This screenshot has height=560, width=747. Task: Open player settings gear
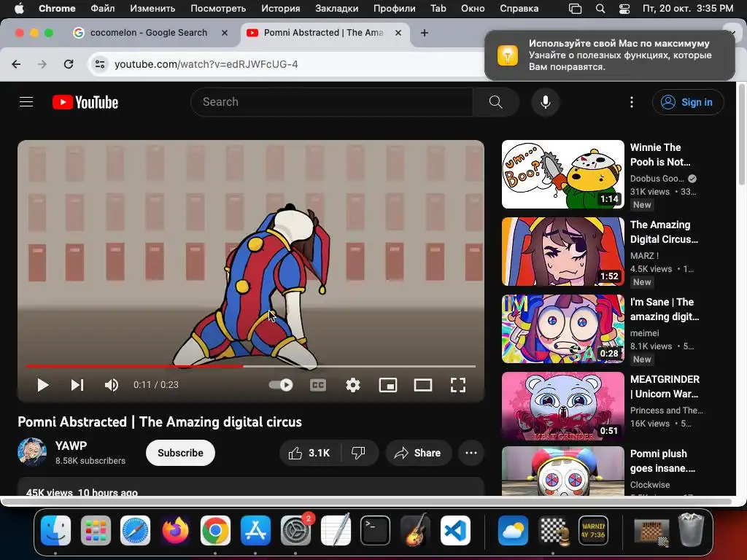coord(353,385)
